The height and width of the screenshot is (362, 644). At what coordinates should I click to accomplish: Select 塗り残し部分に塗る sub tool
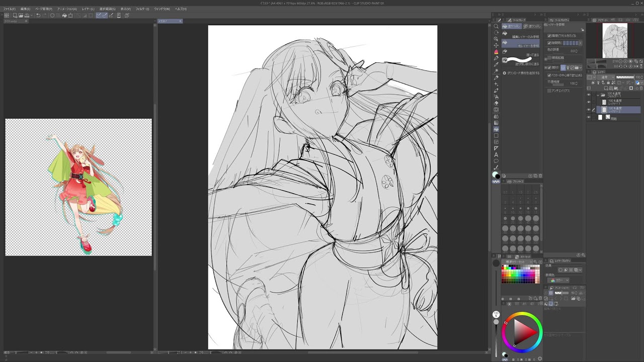point(521,61)
